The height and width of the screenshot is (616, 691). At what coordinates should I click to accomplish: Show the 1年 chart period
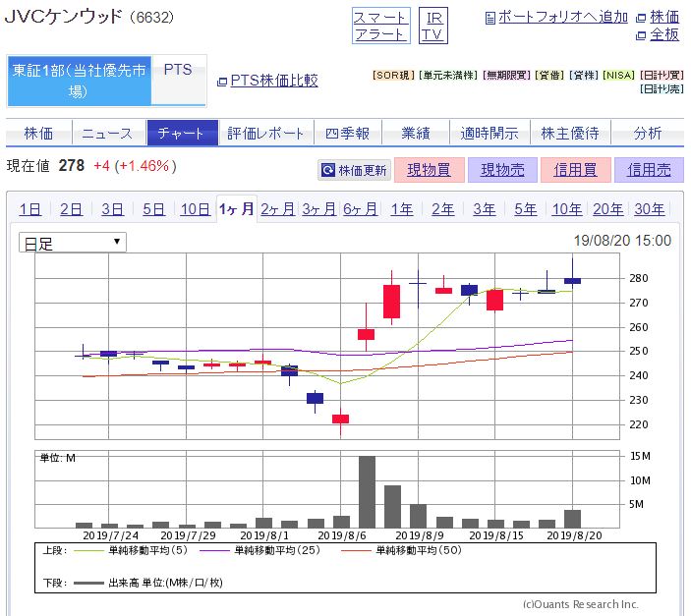pos(402,209)
